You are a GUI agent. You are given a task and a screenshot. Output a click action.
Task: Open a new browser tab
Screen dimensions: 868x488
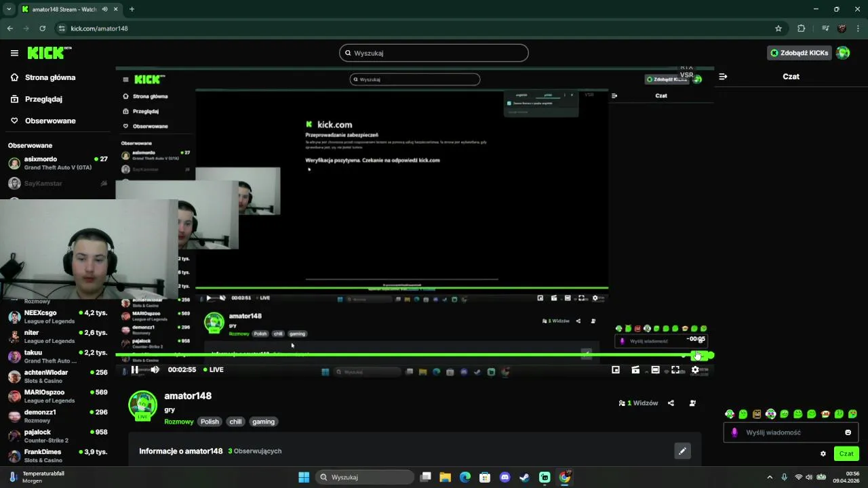(x=132, y=9)
